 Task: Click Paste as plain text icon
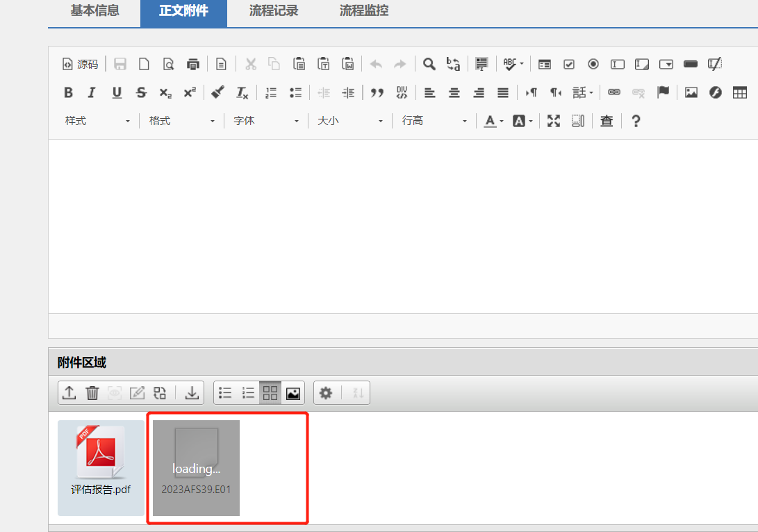[323, 64]
